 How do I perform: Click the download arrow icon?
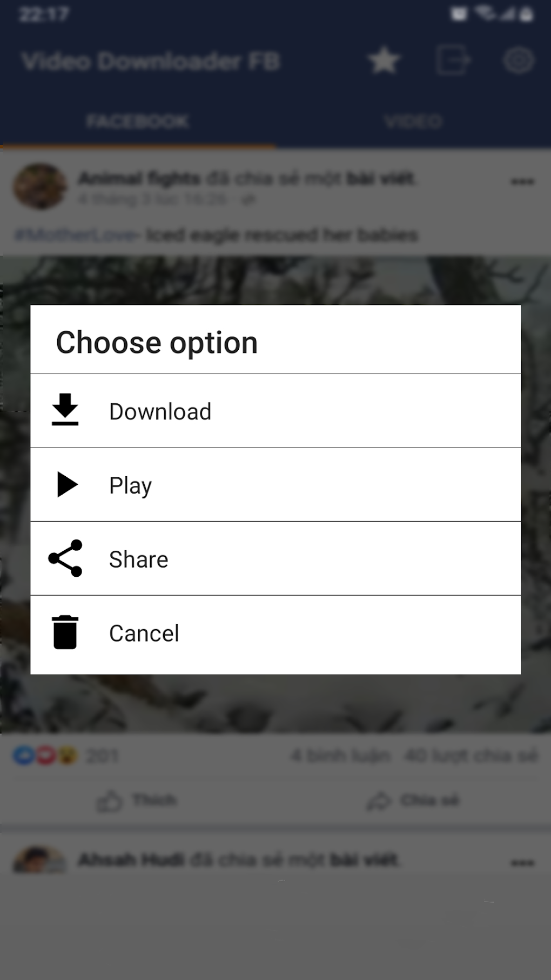[x=65, y=410]
